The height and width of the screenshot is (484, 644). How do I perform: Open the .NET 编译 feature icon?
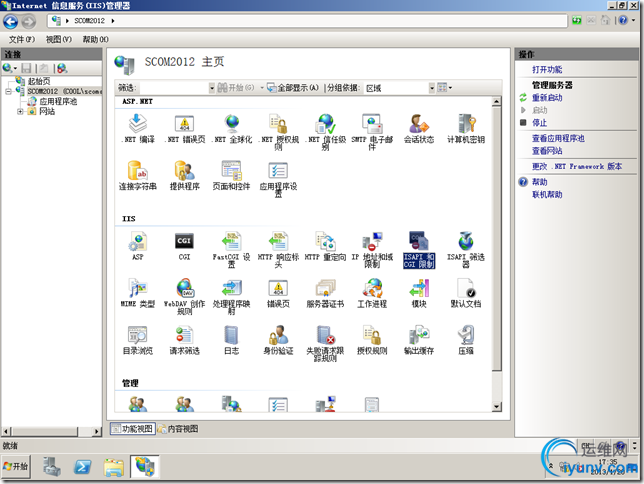(x=138, y=128)
